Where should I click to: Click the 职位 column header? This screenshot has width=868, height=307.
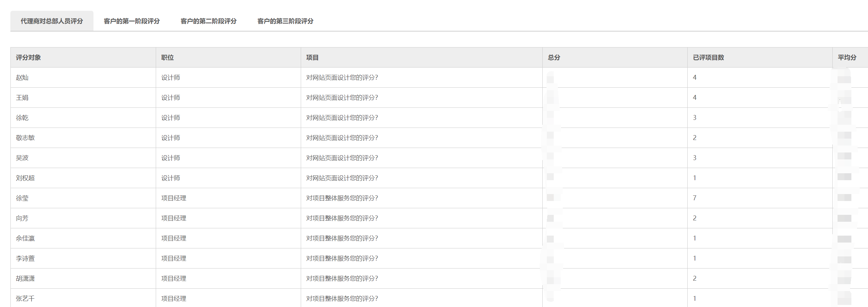tap(168, 58)
